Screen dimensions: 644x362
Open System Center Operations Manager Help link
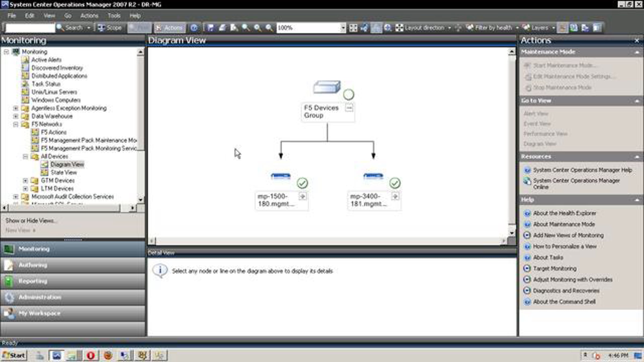(x=583, y=170)
